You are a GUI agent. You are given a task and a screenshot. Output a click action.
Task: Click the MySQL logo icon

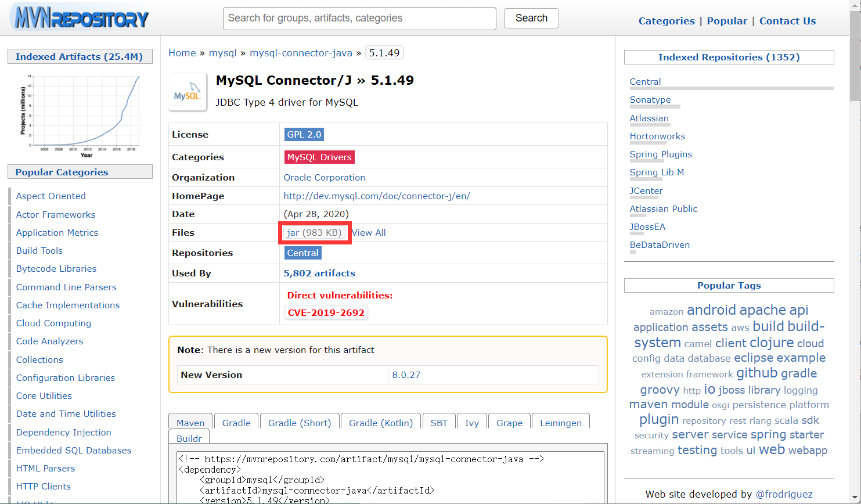click(188, 92)
